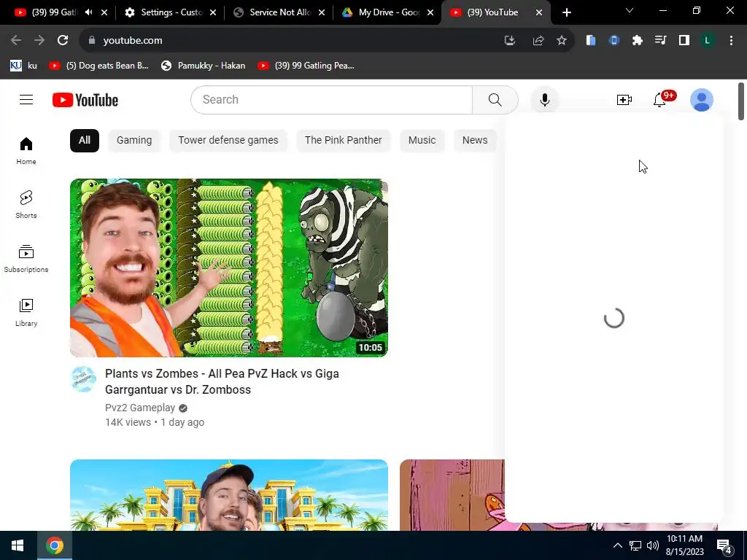747x560 pixels.
Task: Open Library in the sidebar
Action: click(x=26, y=312)
